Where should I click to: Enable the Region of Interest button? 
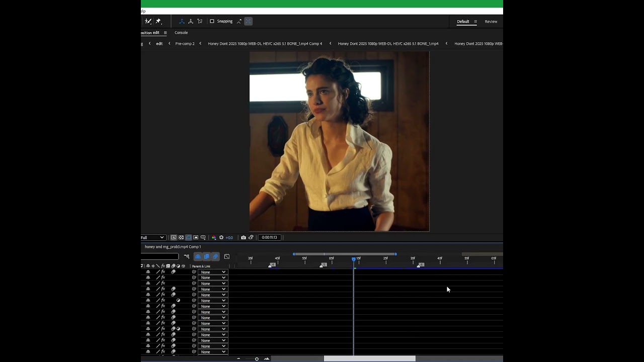point(196,237)
